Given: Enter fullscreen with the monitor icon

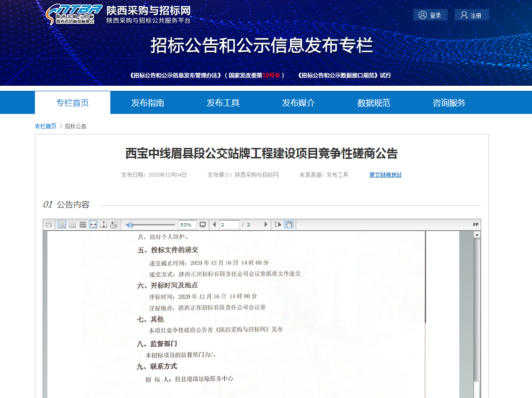Looking at the screenshot, I should tap(202, 225).
